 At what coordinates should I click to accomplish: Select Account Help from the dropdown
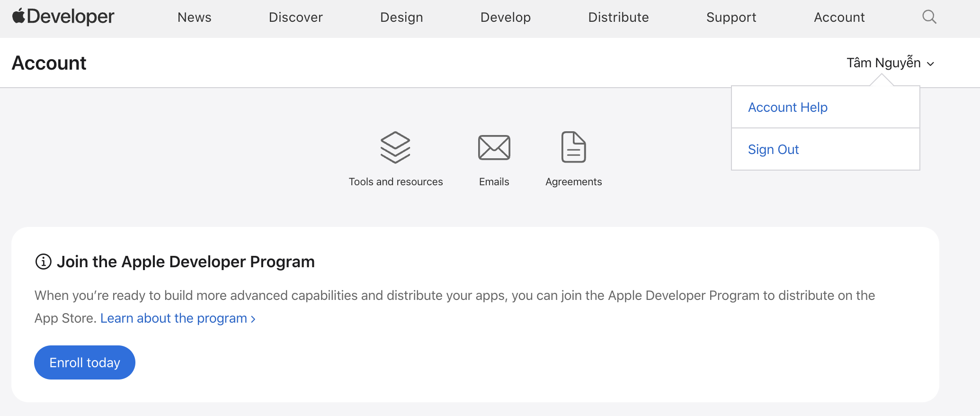click(788, 108)
